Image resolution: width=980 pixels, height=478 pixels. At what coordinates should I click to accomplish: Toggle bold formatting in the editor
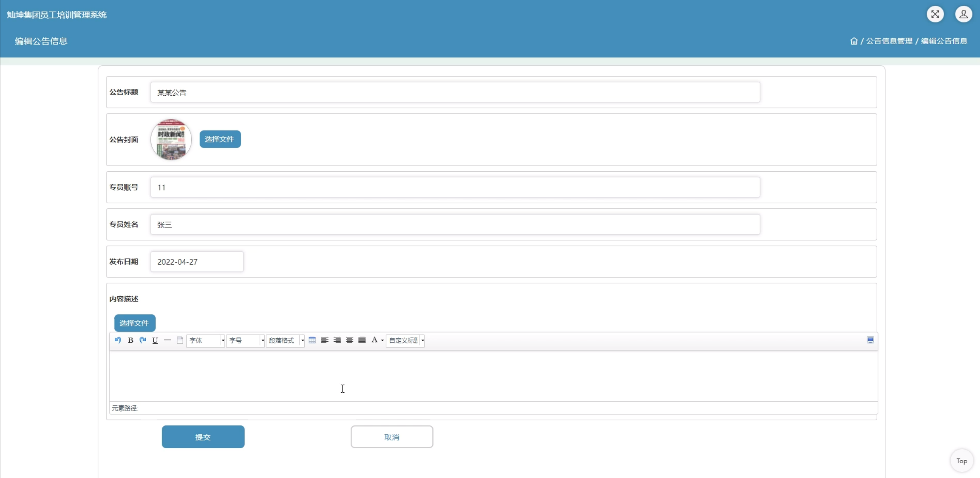pyautogui.click(x=131, y=340)
